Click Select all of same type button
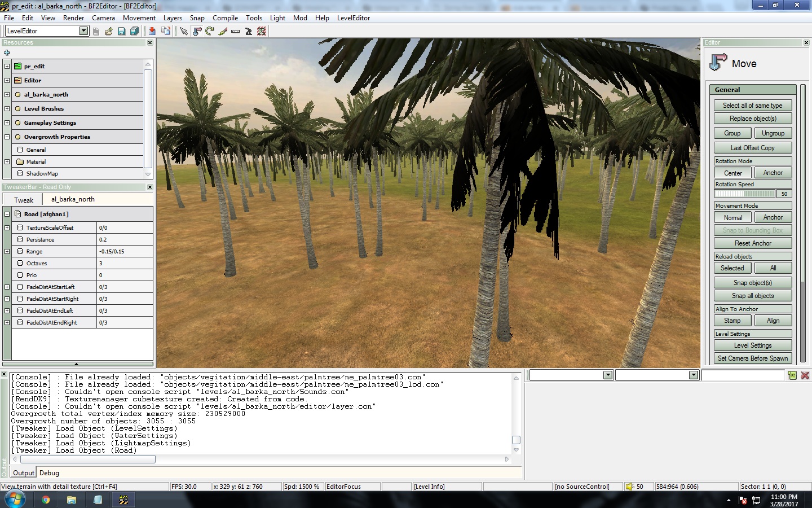This screenshot has width=812, height=508. coord(753,106)
